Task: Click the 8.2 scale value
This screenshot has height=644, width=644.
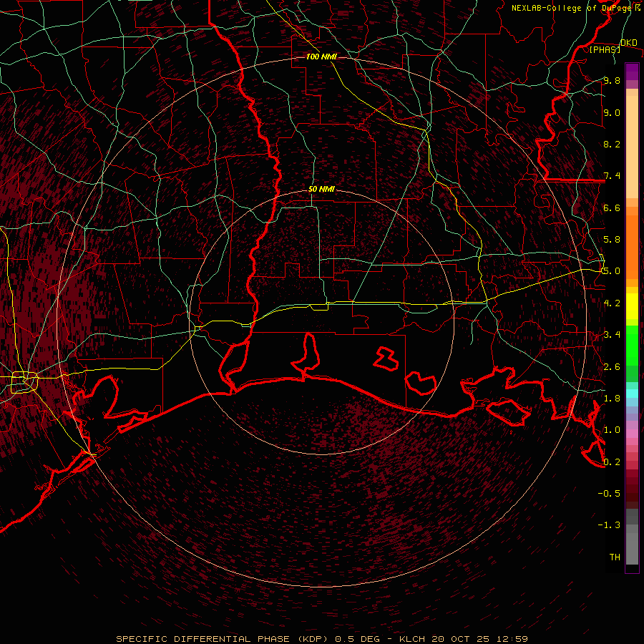Action: (x=612, y=144)
